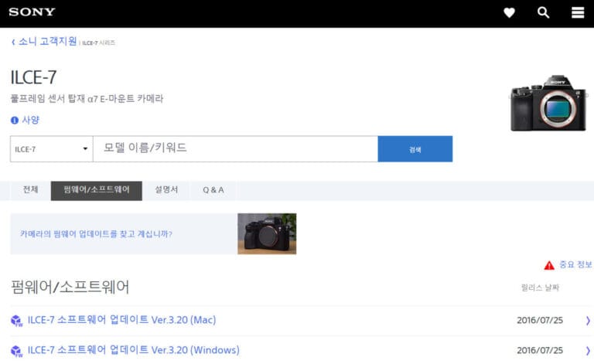Open the hamburger menu
Viewport: 594px width, 364px height.
578,13
